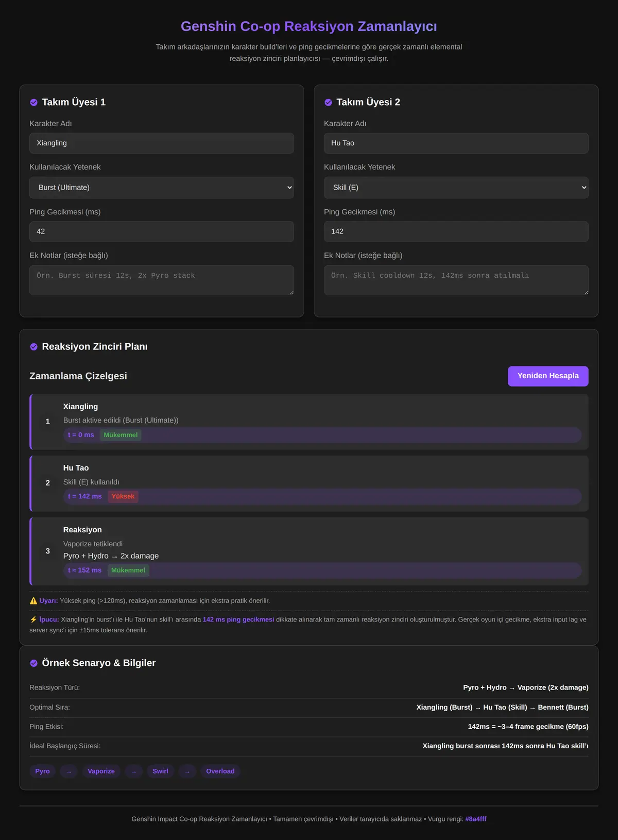
Task: Click the Yeniden Hesapla button
Action: pos(548,376)
